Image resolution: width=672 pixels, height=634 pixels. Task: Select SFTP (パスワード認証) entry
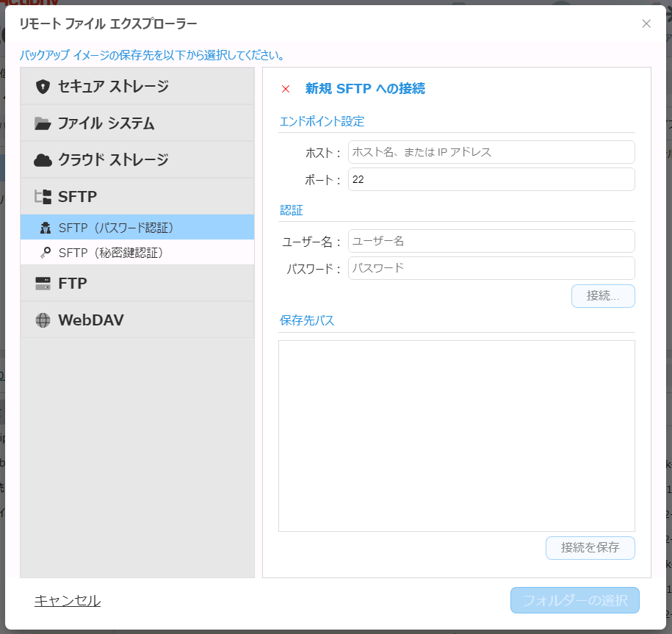(x=116, y=228)
